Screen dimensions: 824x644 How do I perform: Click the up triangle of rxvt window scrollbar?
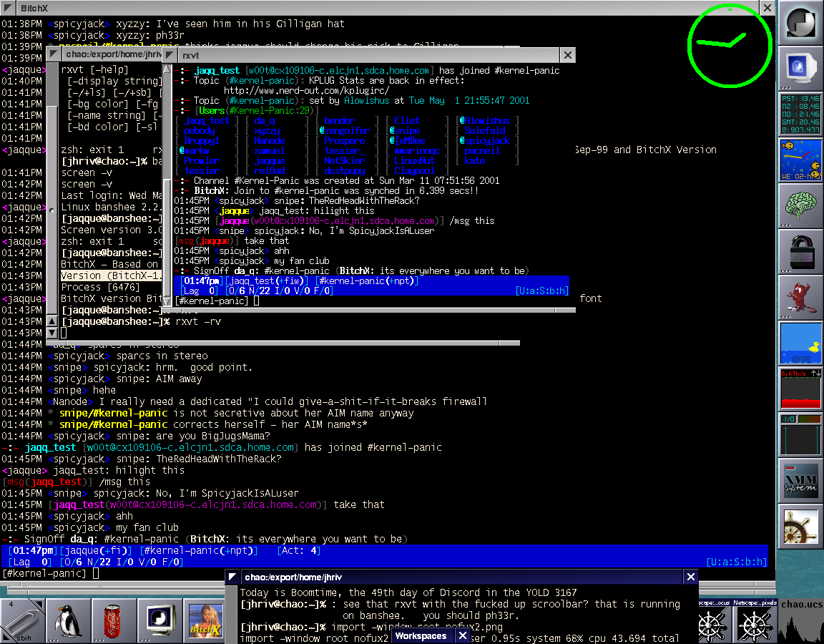pyautogui.click(x=167, y=69)
